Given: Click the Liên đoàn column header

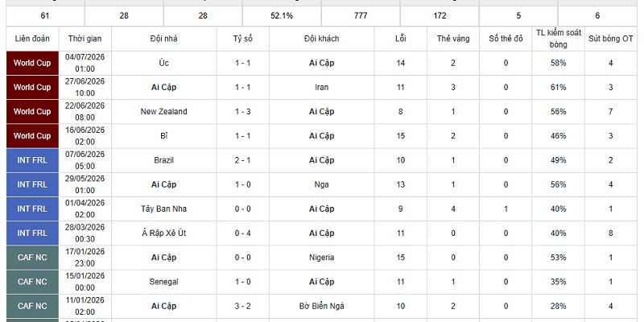Looking at the screenshot, I should 32,39.
